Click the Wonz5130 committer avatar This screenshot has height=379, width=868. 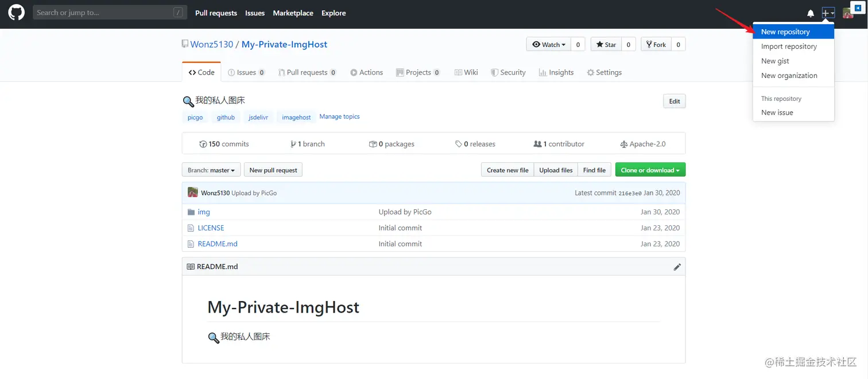[193, 193]
